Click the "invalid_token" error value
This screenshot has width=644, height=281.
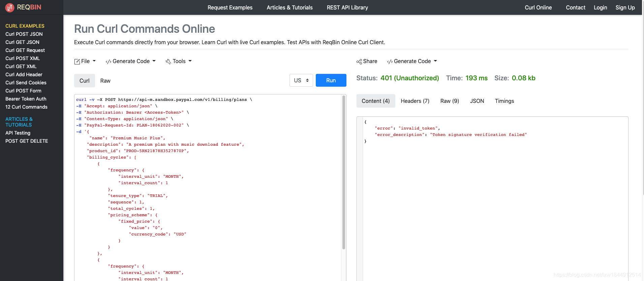click(x=418, y=128)
